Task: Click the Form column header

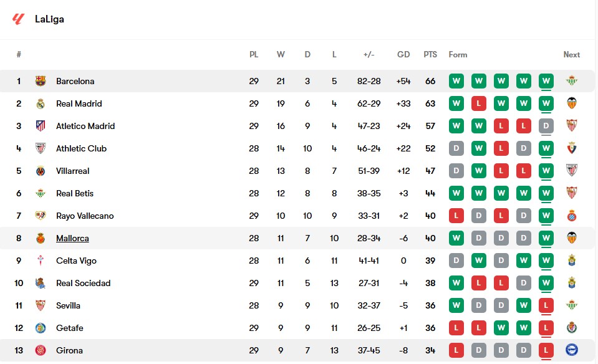Action: [x=458, y=54]
